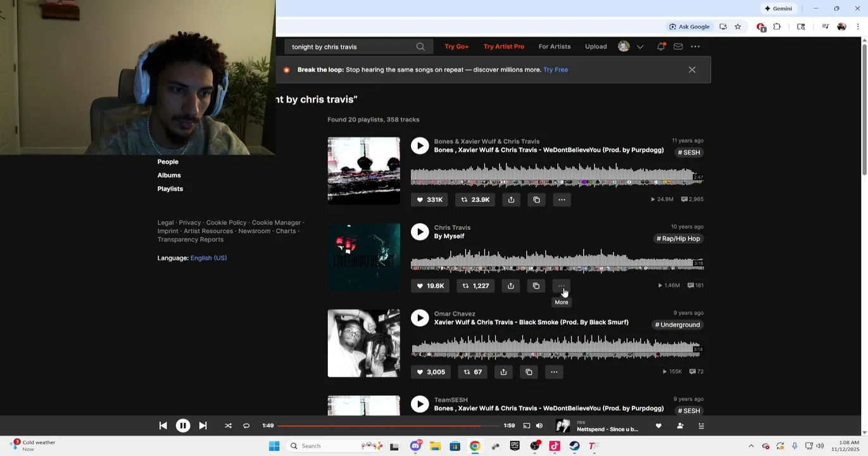868x456 pixels.
Task: Open More options for Black Smoke track
Action: click(x=554, y=372)
